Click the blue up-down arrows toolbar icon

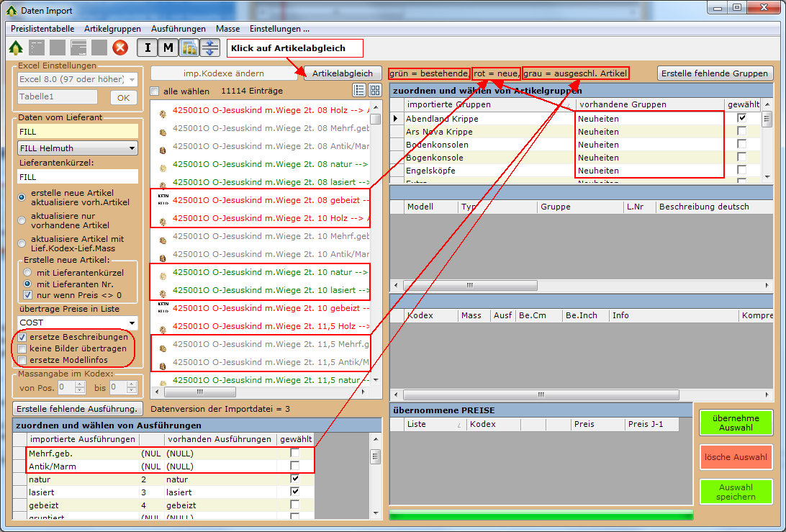tap(209, 48)
